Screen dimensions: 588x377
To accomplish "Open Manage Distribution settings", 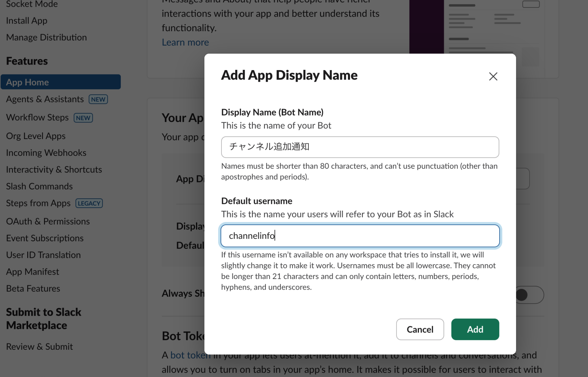I will pyautogui.click(x=46, y=37).
